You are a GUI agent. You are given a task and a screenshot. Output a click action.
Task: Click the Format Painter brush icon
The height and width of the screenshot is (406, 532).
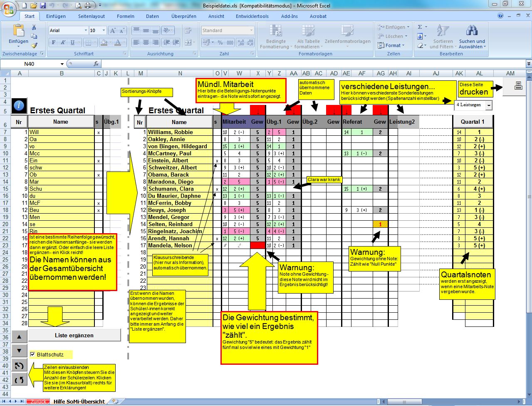pyautogui.click(x=34, y=45)
